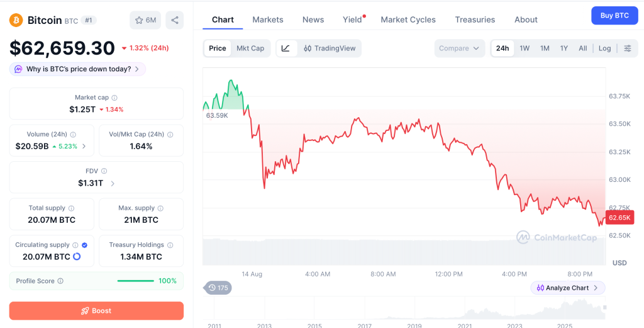
Task: Click the Buy BTC button
Action: pyautogui.click(x=615, y=16)
